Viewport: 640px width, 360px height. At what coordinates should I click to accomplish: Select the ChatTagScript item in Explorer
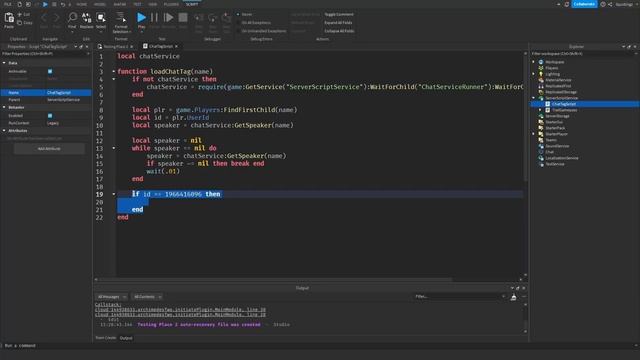click(x=563, y=104)
